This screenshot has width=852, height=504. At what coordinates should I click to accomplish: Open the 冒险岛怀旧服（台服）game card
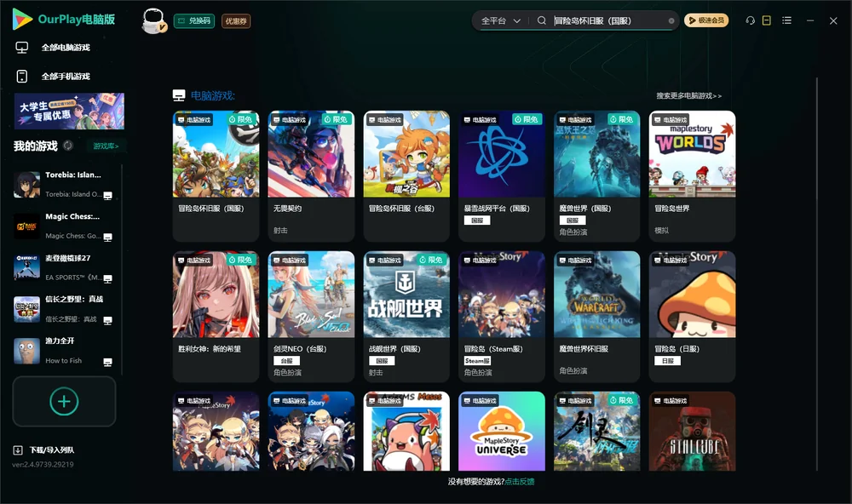click(406, 176)
